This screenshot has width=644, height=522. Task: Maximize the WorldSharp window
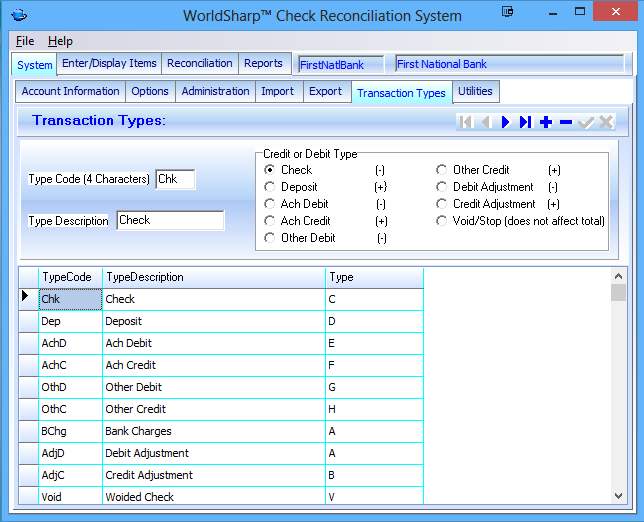(x=580, y=11)
